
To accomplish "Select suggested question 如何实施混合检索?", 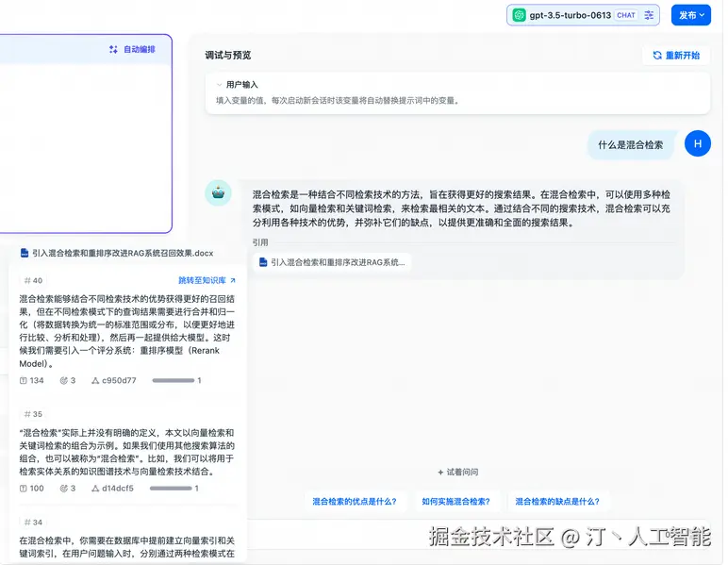I will (x=455, y=502).
